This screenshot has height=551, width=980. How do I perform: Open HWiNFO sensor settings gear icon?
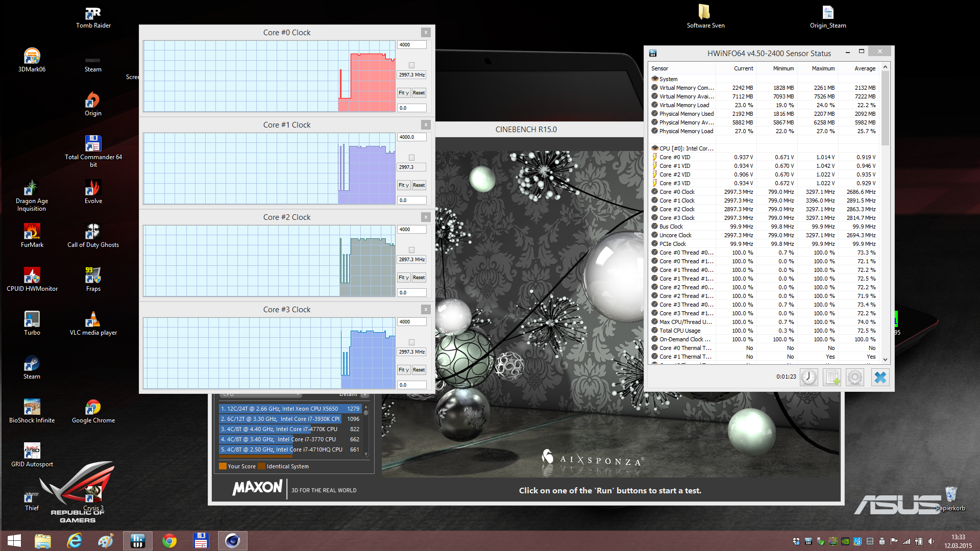(855, 378)
